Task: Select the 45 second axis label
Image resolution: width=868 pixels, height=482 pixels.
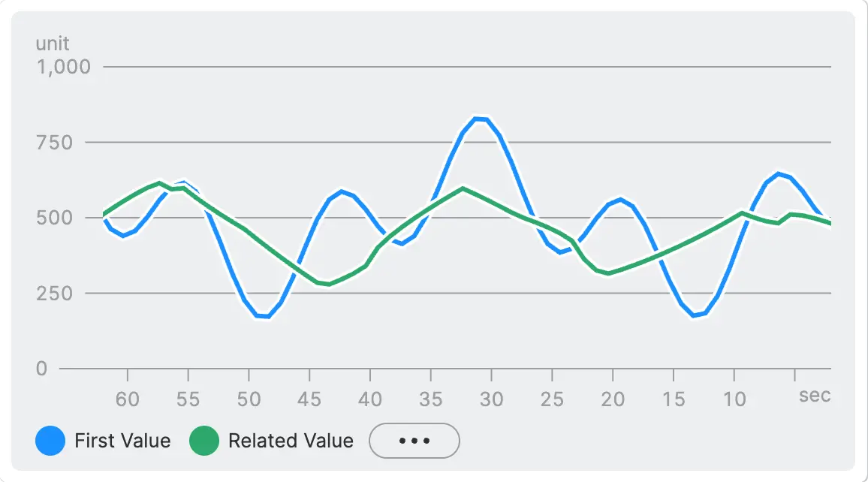Action: [309, 399]
